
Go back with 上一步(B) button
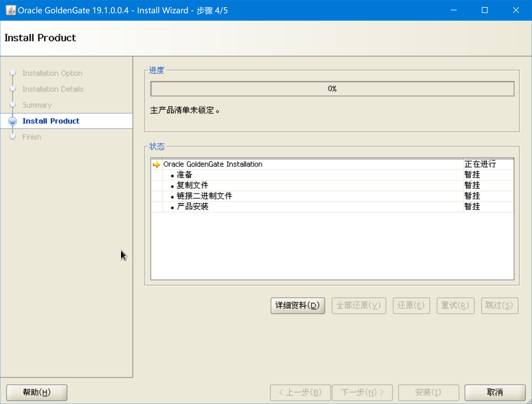[x=300, y=392]
